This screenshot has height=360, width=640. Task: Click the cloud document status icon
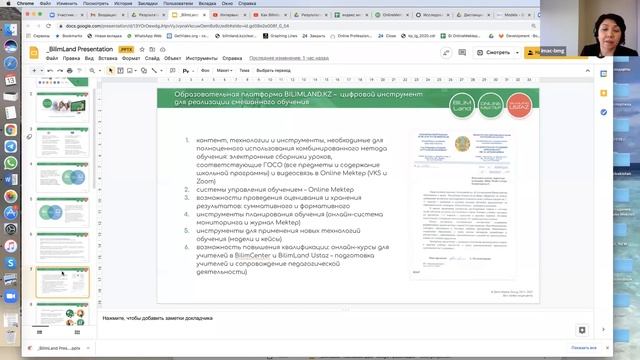pyautogui.click(x=162, y=49)
